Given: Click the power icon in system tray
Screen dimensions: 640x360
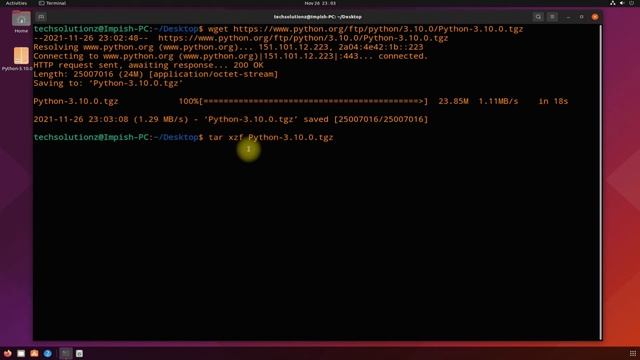Looking at the screenshot, I should tap(631, 3).
